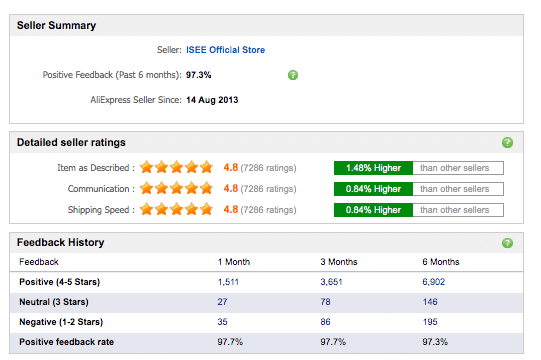Click the 6 Months column header
Viewport: 541px width, 360px height.
[441, 262]
